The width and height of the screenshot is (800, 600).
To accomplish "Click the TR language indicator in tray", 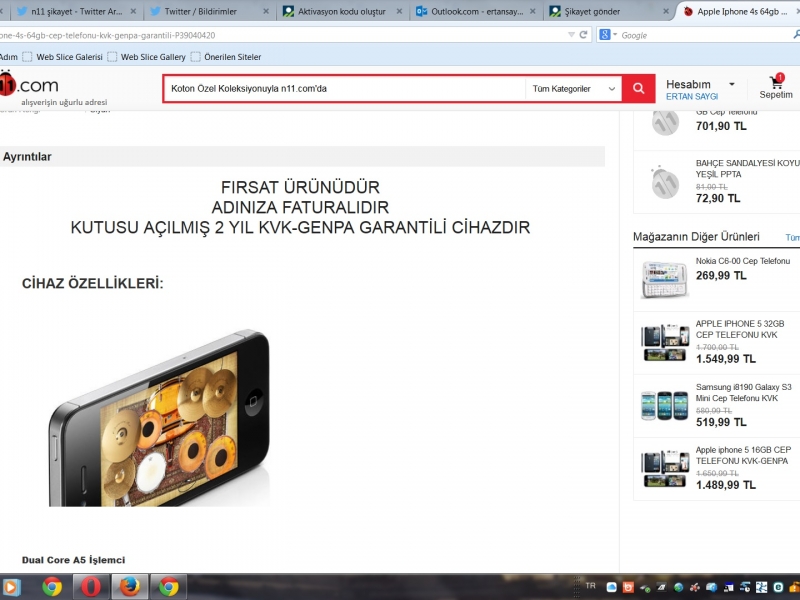I will pos(590,586).
